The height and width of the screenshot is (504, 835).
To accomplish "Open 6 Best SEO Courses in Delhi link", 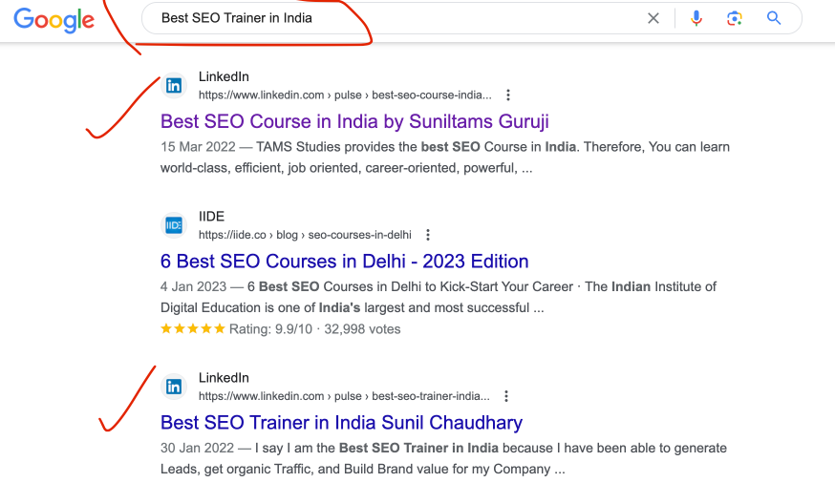I will pyautogui.click(x=345, y=262).
